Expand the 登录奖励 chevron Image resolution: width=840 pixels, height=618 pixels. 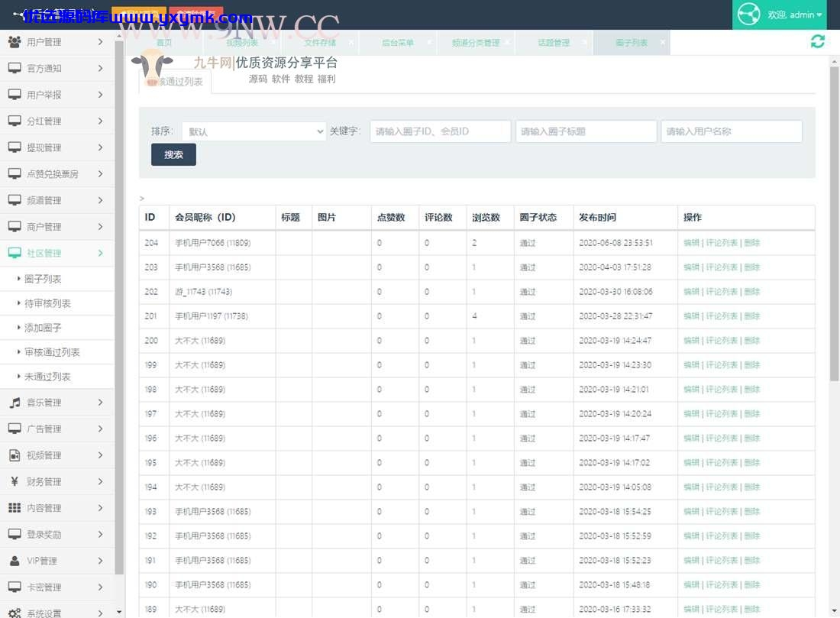click(100, 534)
